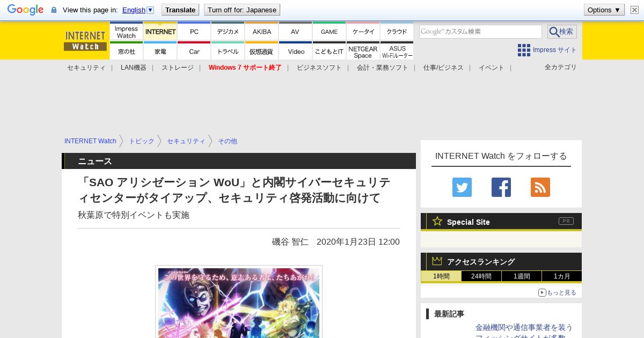The image size is (644, 338).
Task: Open the AV nav tab
Action: [295, 32]
